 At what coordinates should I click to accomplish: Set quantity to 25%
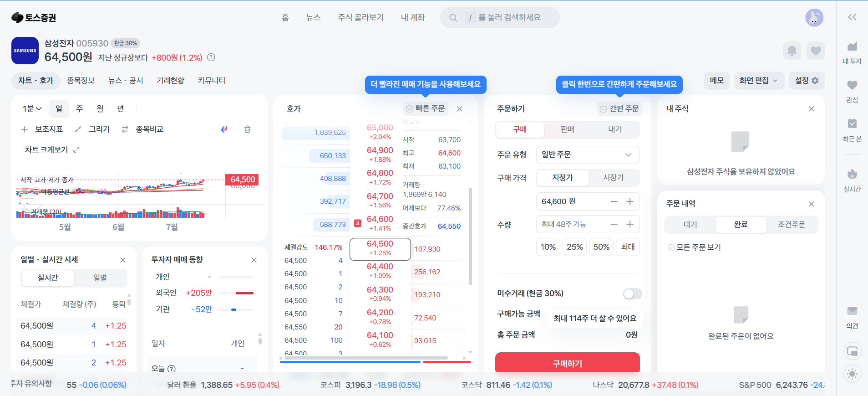[574, 247]
